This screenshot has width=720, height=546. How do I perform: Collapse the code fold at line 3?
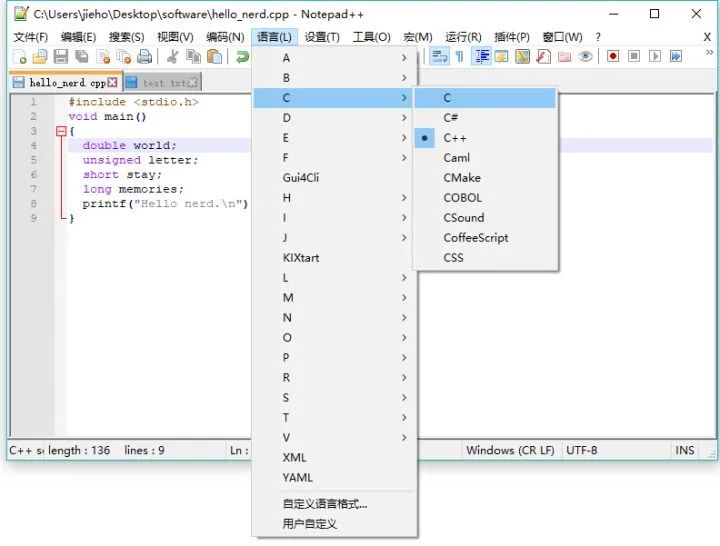click(61, 131)
